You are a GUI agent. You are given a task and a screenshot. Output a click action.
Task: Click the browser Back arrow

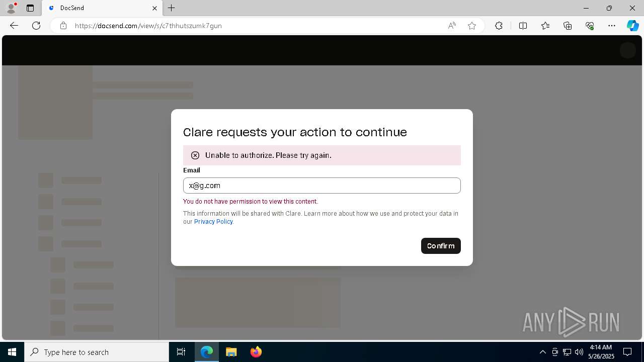(14, 26)
